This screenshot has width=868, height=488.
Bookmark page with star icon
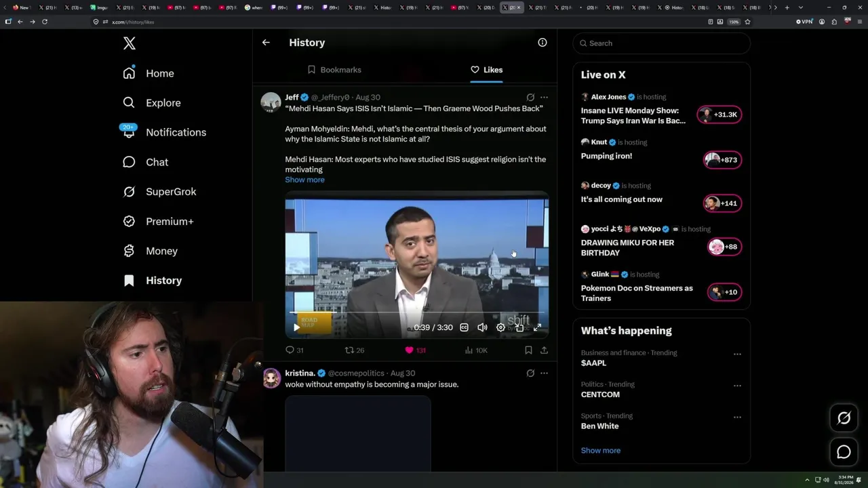(x=747, y=22)
